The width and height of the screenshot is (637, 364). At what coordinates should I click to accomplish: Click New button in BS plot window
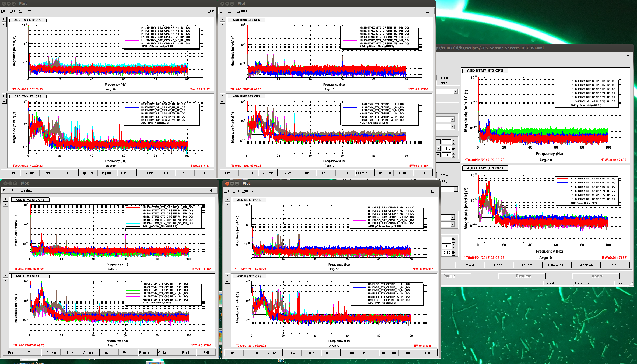pos(292,353)
